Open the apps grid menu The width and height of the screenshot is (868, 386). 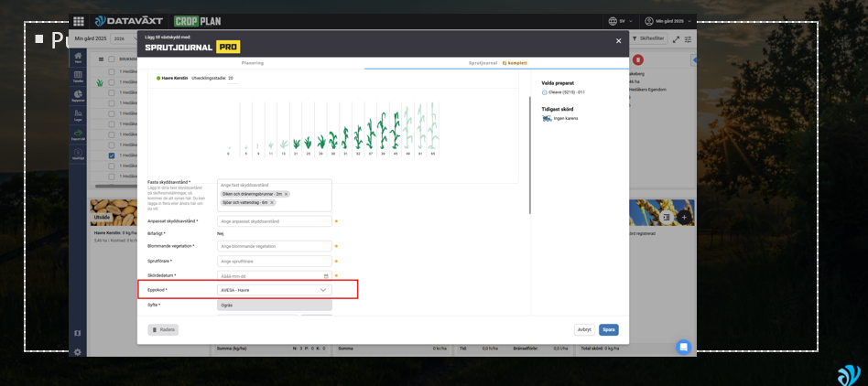click(79, 21)
